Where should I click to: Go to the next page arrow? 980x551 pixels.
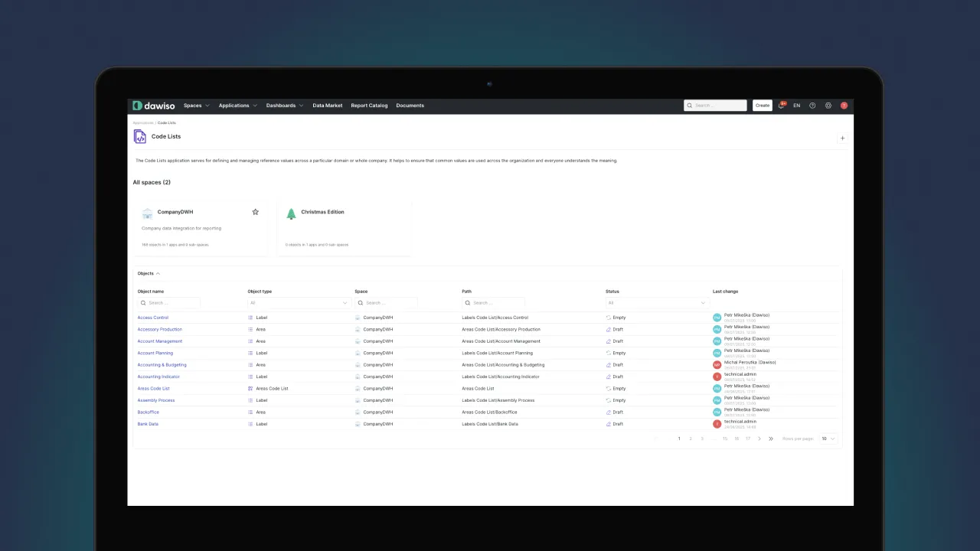tap(759, 439)
